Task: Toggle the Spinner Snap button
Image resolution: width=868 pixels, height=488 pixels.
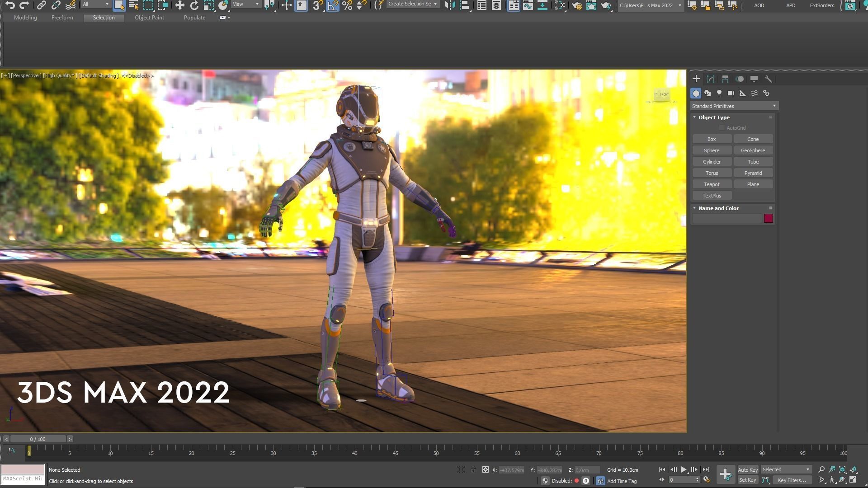Action: (x=362, y=5)
